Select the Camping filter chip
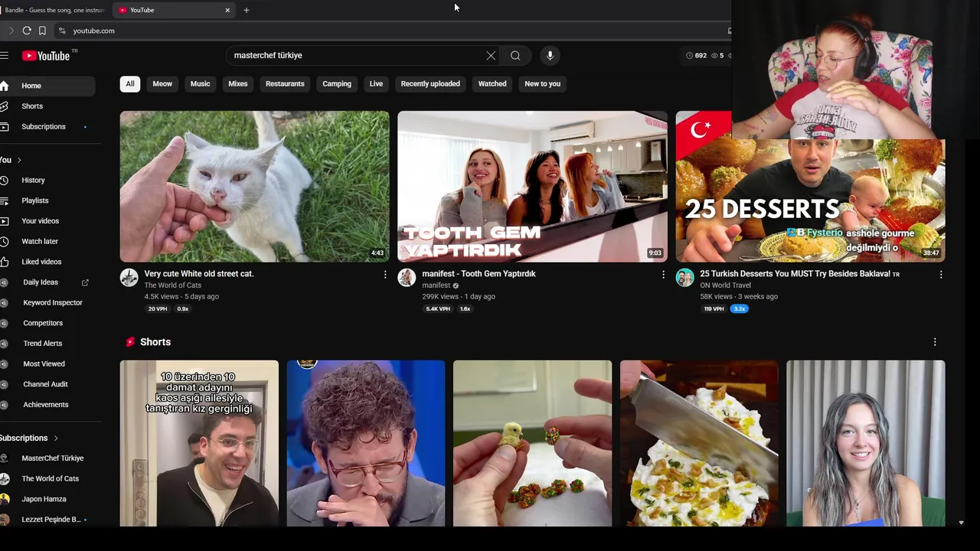 point(337,84)
